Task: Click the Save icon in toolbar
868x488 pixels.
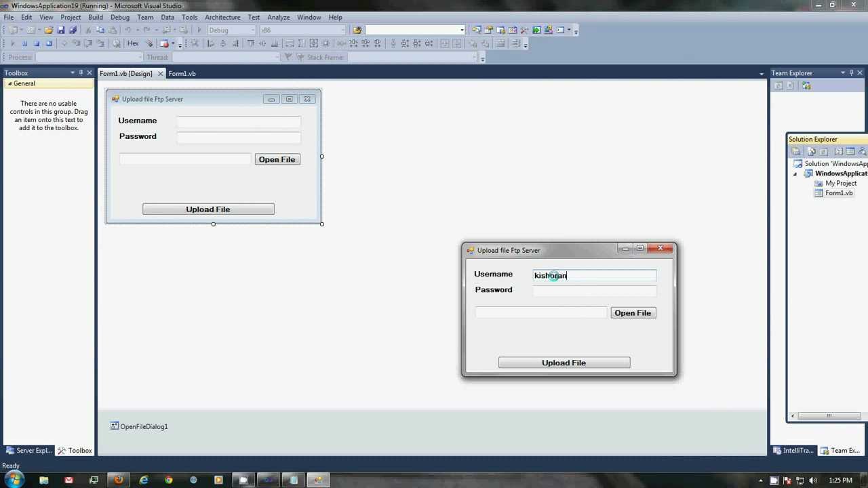Action: pyautogui.click(x=60, y=30)
